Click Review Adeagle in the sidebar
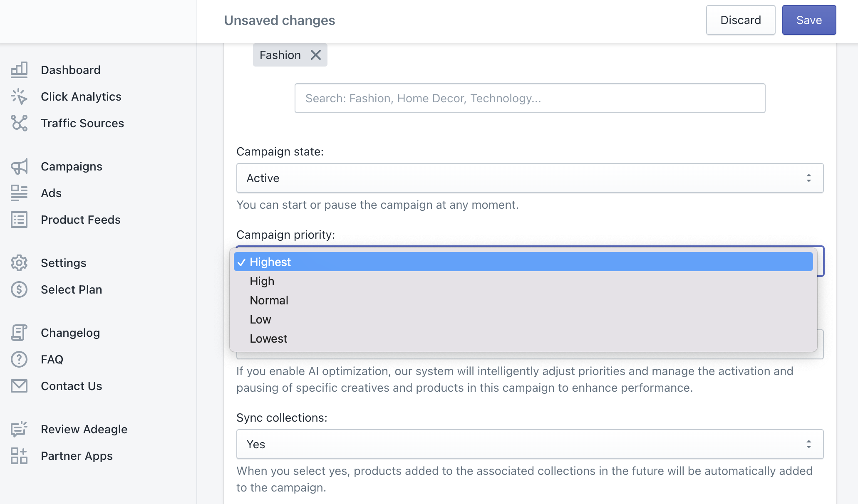This screenshot has height=504, width=858. 84,429
